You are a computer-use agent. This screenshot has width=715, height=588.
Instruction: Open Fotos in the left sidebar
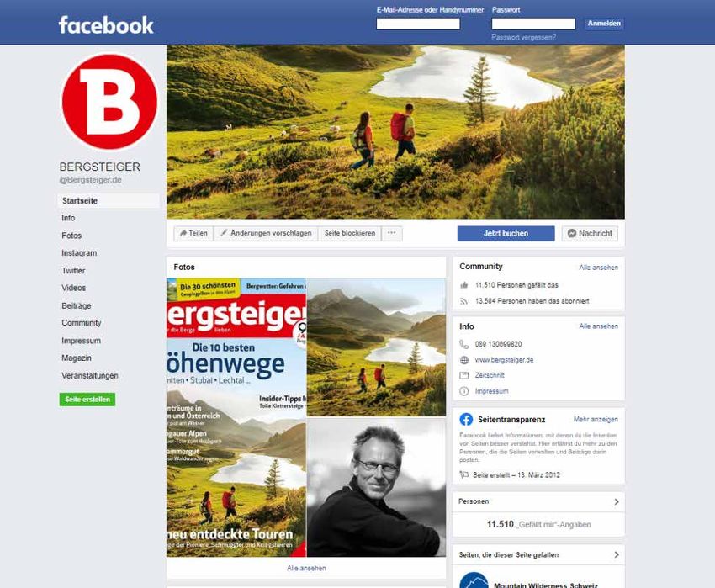point(71,236)
